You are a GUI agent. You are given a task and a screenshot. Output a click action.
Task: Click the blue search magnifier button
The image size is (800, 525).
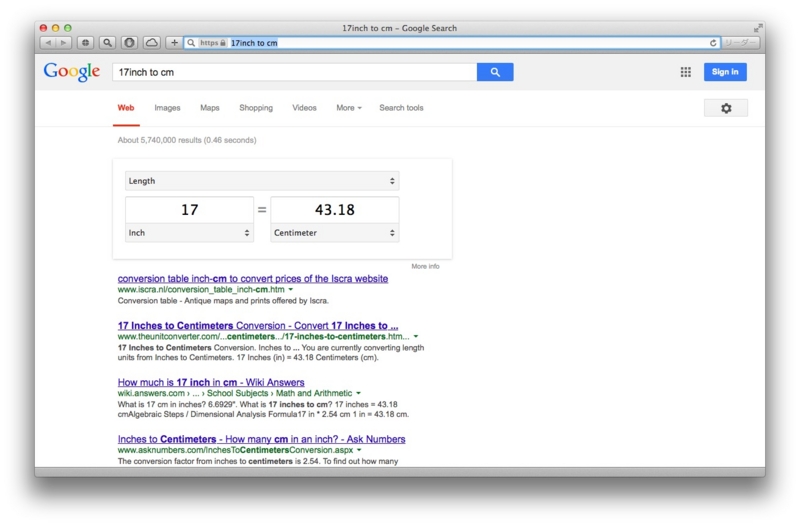(495, 72)
